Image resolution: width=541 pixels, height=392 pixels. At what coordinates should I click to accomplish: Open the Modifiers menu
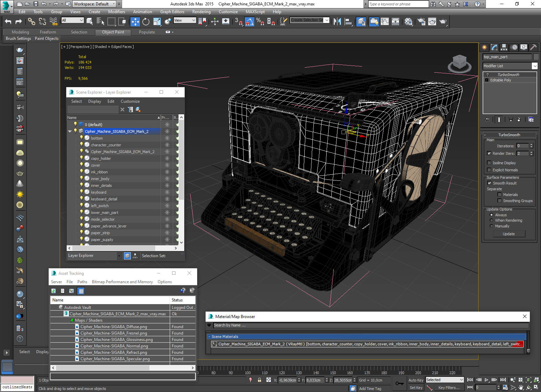(x=116, y=12)
